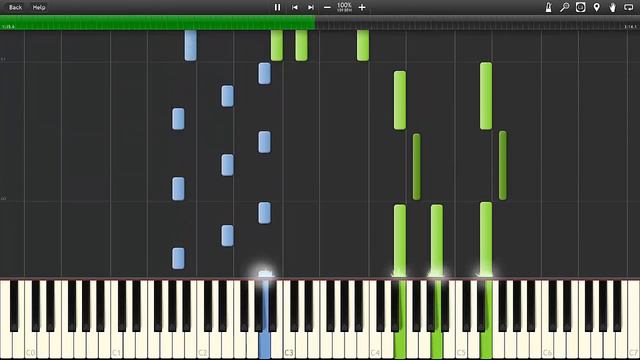
Task: Pause the song playback
Action: [278, 7]
